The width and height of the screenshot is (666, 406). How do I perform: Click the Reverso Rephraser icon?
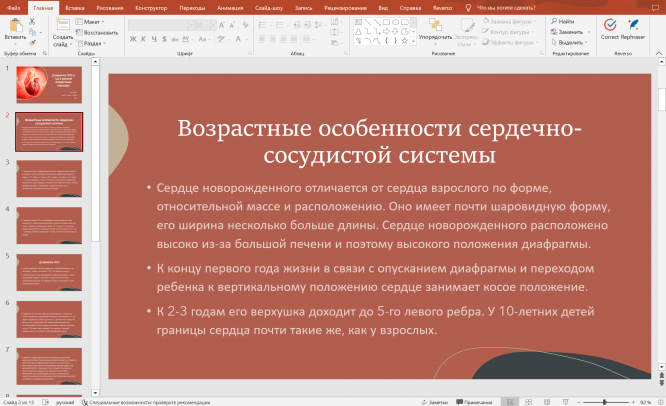(633, 24)
